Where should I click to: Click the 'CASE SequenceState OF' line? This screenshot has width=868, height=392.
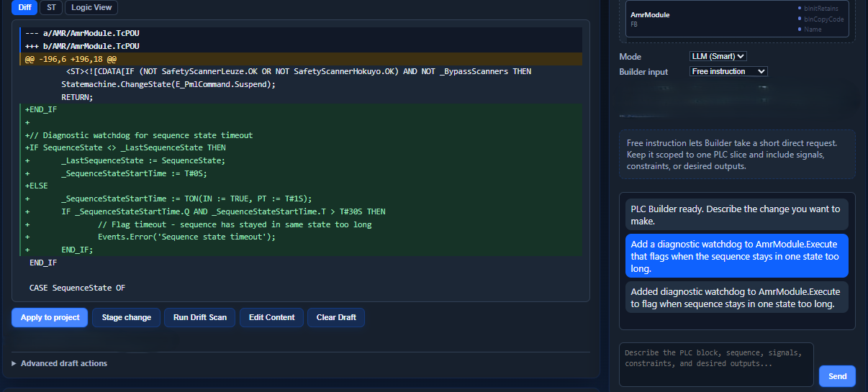[x=301, y=288]
